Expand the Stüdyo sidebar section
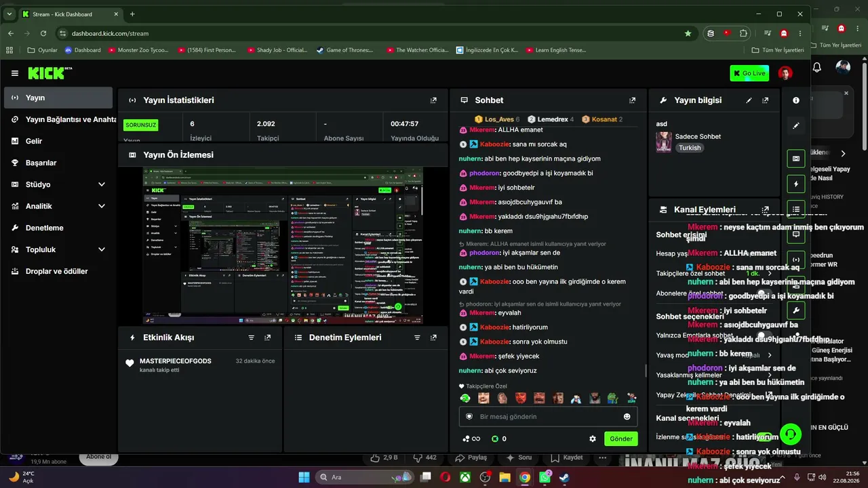Image resolution: width=868 pixels, height=488 pixels. click(102, 184)
